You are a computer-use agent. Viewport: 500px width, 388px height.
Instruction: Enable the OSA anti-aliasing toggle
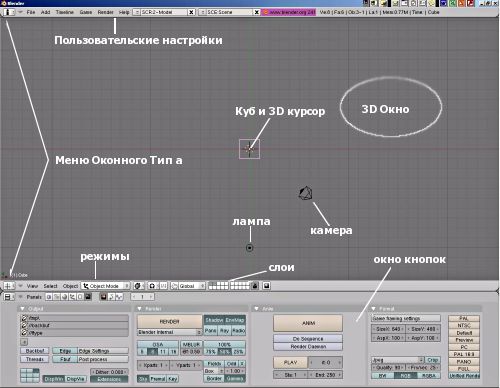[158, 344]
